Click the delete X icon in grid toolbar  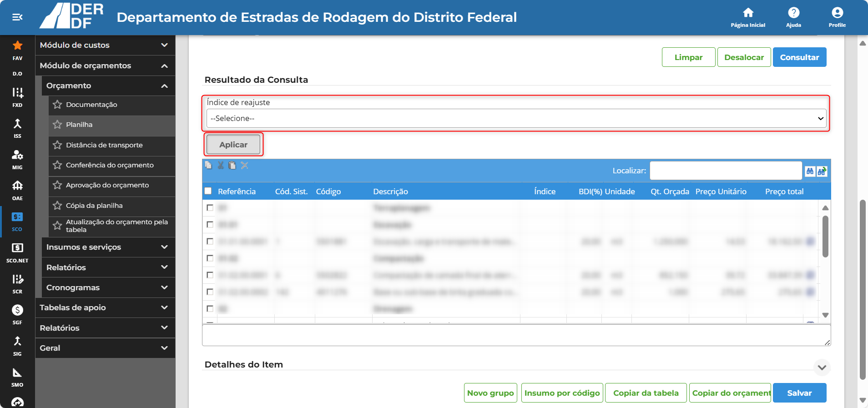point(245,165)
